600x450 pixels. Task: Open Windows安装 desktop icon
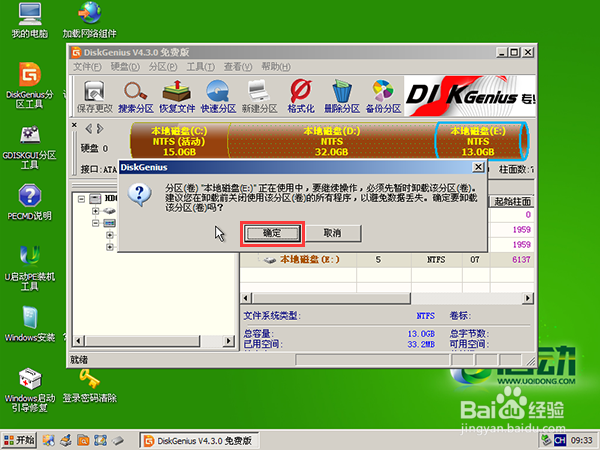tap(29, 324)
